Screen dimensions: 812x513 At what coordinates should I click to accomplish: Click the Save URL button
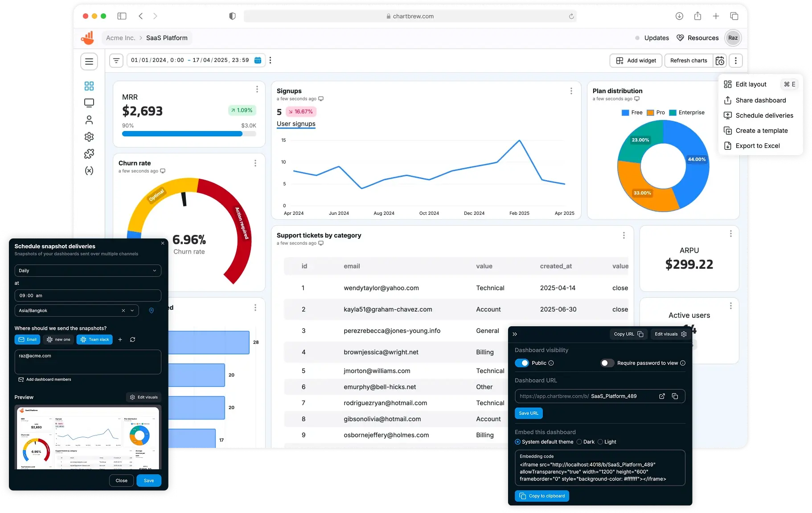click(528, 413)
